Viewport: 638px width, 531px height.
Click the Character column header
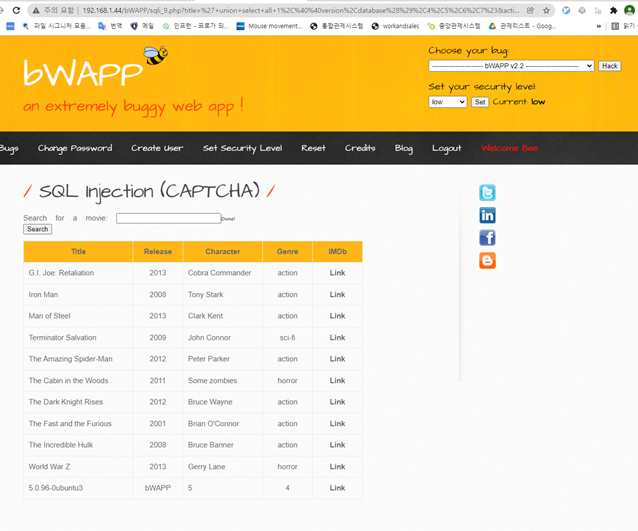[x=223, y=252]
